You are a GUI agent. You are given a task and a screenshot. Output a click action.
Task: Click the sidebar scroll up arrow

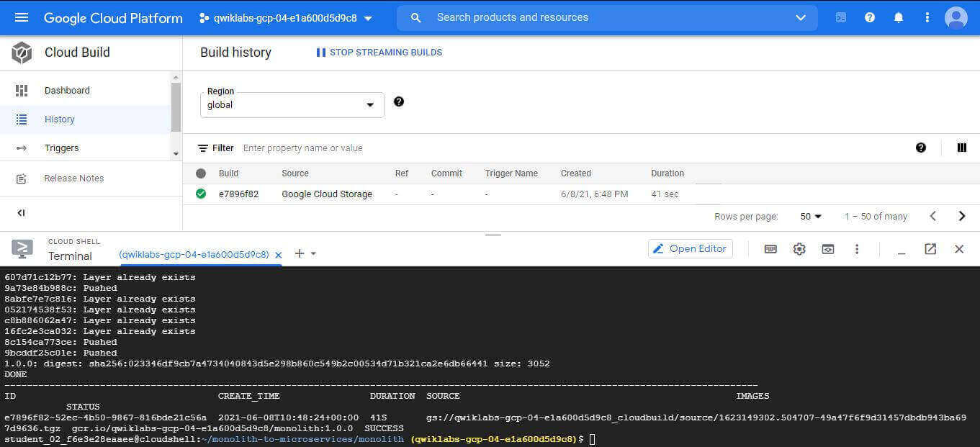[176, 77]
